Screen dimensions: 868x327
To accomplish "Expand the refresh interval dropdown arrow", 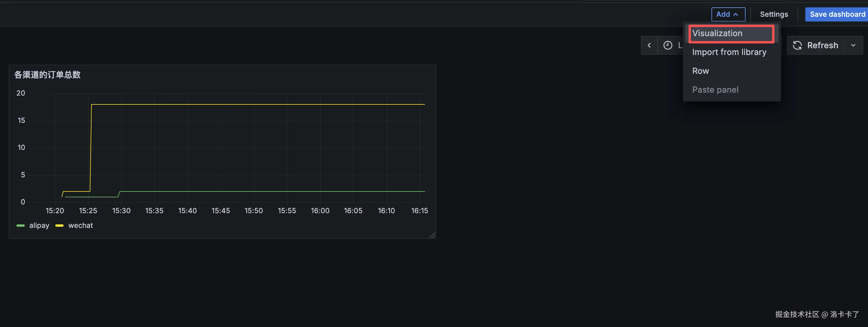I will tap(853, 45).
